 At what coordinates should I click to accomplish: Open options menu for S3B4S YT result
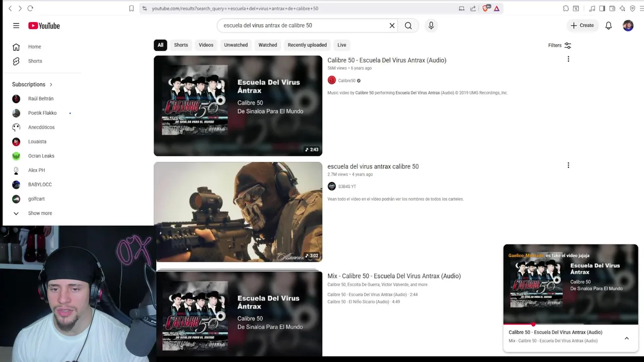569,165
